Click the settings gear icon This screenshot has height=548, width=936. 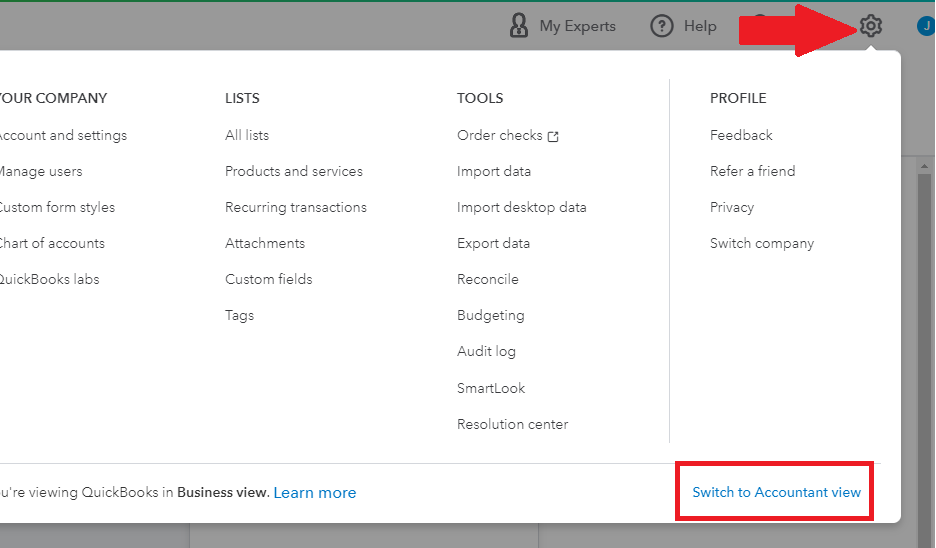click(871, 26)
